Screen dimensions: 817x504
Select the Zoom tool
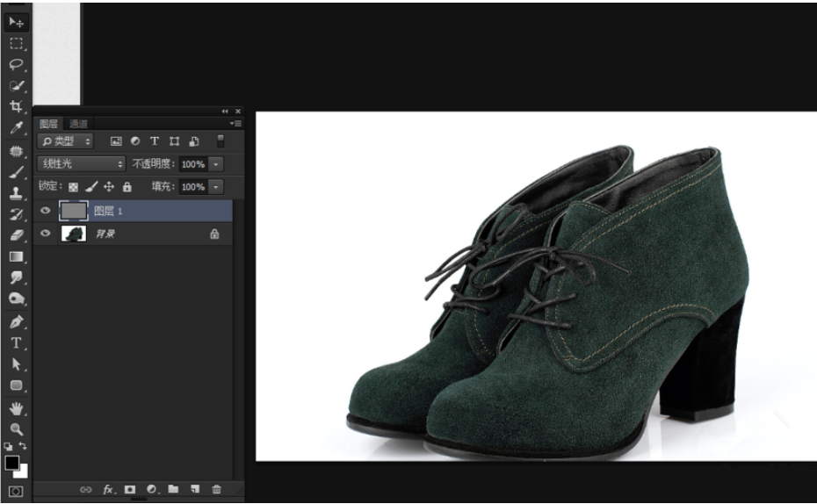(x=16, y=429)
